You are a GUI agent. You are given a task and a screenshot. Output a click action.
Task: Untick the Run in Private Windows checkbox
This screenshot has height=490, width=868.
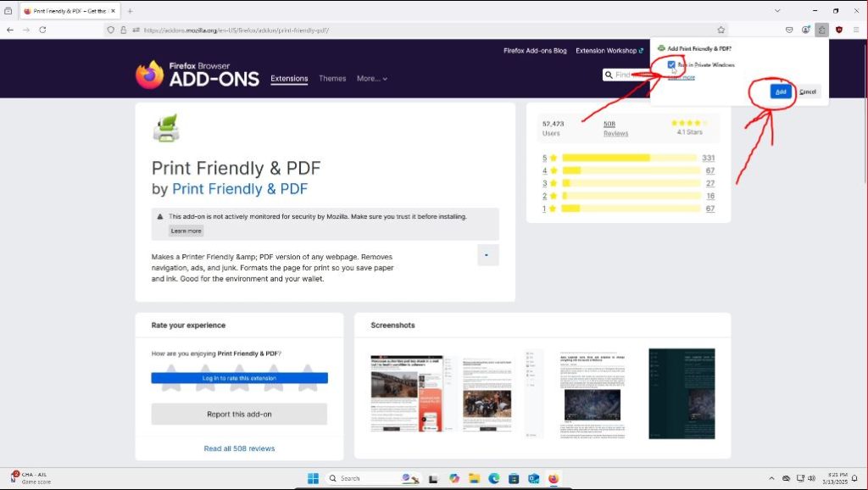[x=671, y=64]
